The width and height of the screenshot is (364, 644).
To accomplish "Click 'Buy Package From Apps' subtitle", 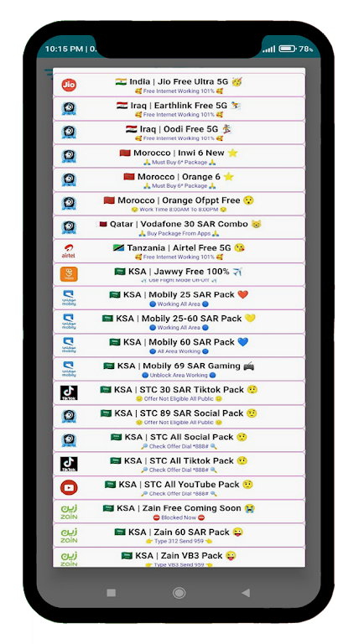I will [x=179, y=233].
